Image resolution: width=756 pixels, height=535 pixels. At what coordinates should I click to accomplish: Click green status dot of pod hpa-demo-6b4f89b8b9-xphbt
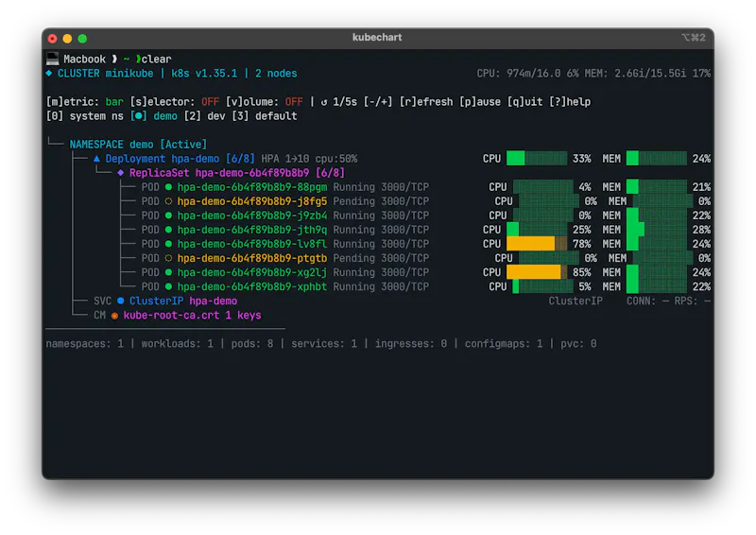pos(168,286)
